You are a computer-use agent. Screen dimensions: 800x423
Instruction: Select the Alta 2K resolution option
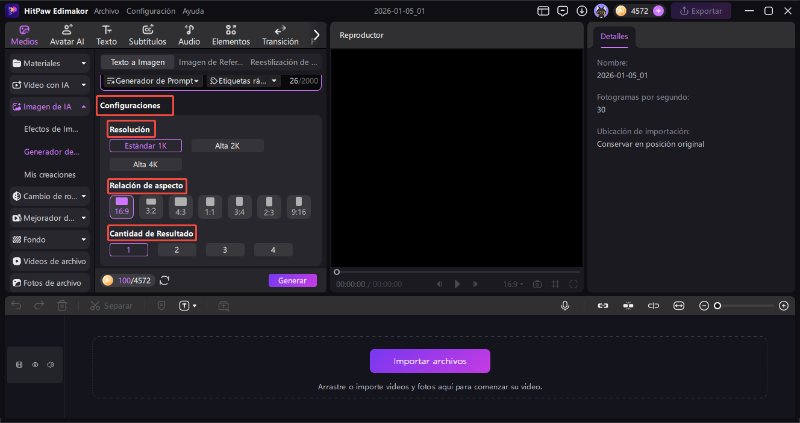click(227, 146)
